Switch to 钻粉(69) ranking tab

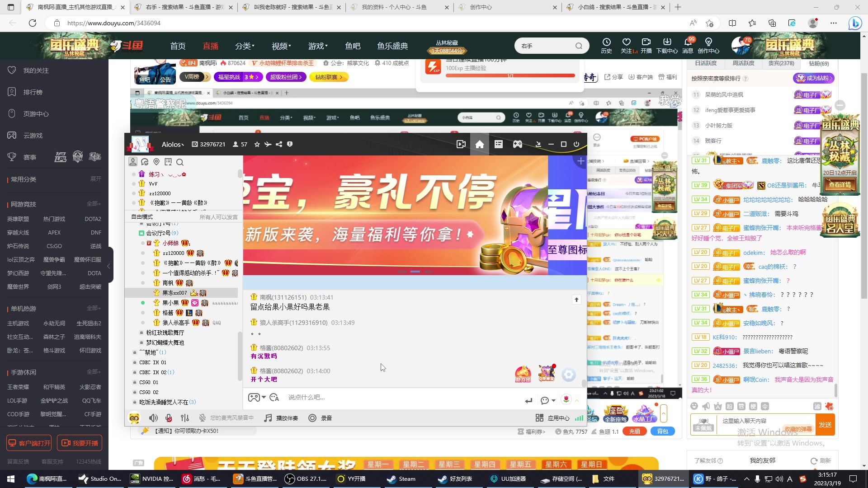(819, 63)
